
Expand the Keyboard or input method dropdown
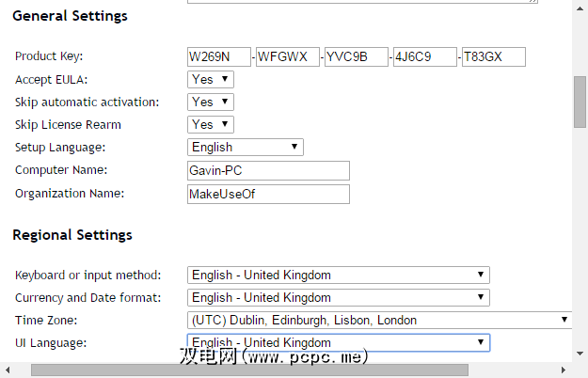pyautogui.click(x=339, y=276)
